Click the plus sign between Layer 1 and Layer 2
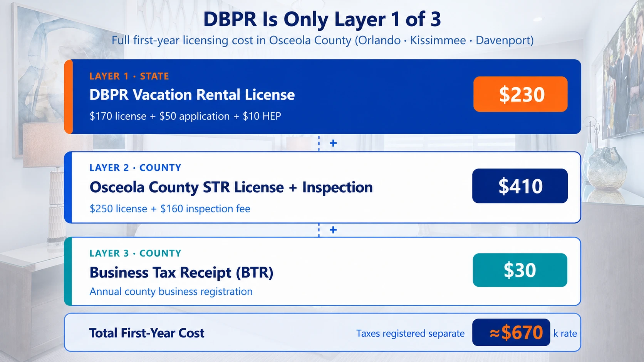Viewport: 644px width, 362px height. click(333, 143)
